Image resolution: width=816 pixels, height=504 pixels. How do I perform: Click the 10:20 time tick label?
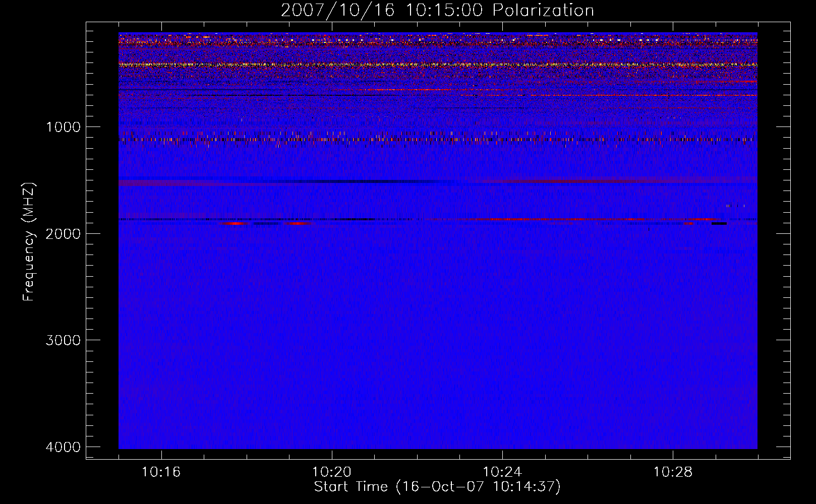pos(331,472)
